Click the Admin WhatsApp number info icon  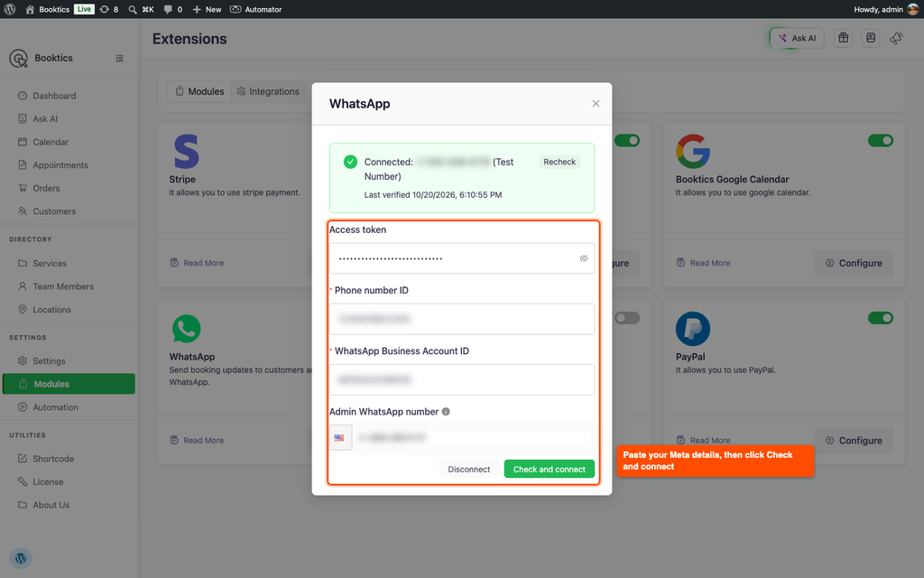[x=446, y=412]
